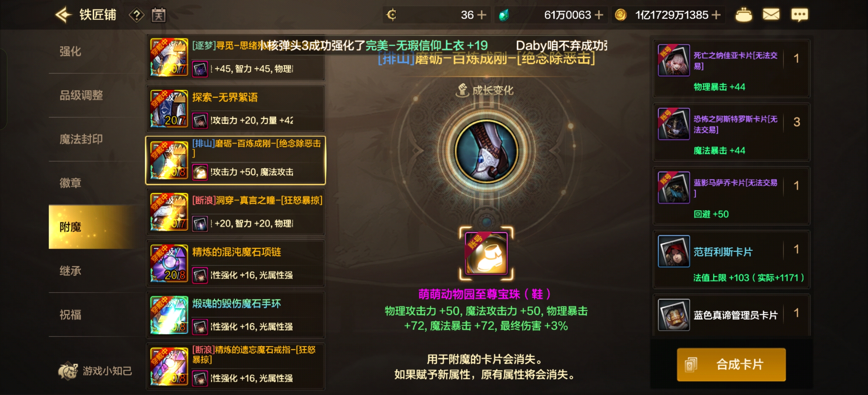Choose 范哲利斯卡片 card

[731, 259]
